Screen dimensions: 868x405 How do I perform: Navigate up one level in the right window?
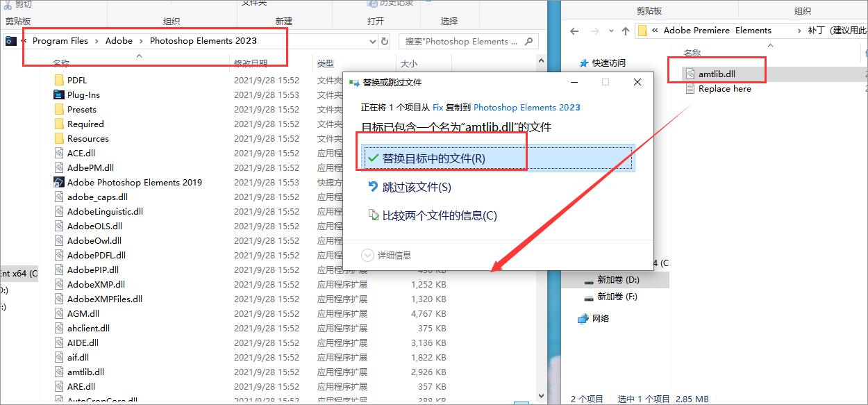click(x=626, y=31)
